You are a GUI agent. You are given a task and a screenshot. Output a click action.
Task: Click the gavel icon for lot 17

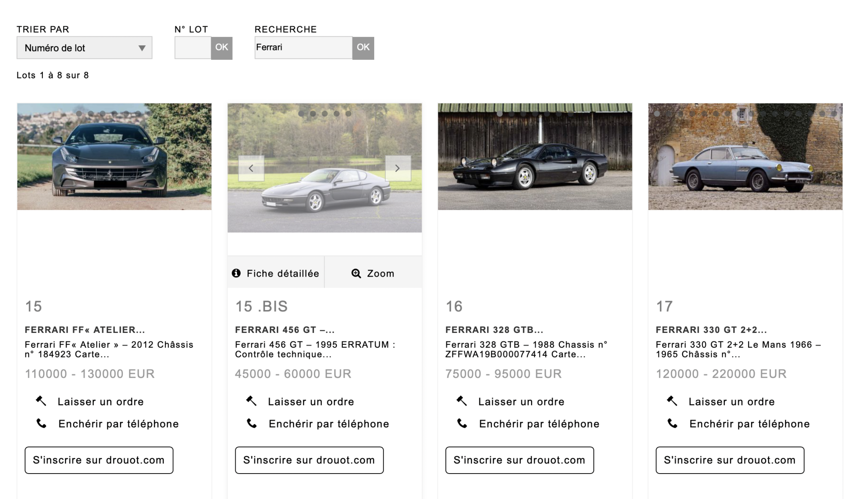(672, 401)
